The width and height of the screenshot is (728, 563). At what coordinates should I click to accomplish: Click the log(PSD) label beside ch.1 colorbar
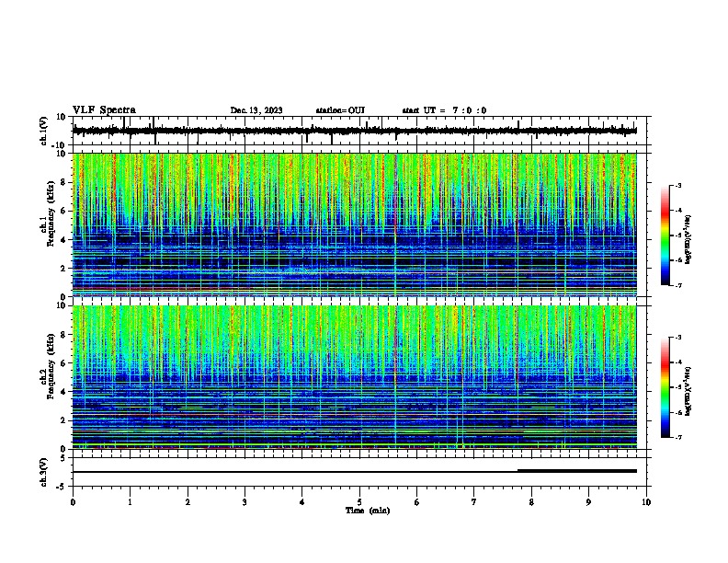(688, 240)
